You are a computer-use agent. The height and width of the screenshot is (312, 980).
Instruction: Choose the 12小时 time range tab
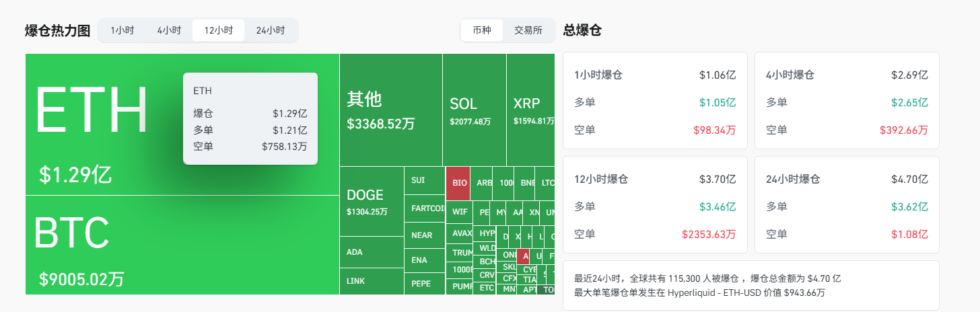(219, 30)
